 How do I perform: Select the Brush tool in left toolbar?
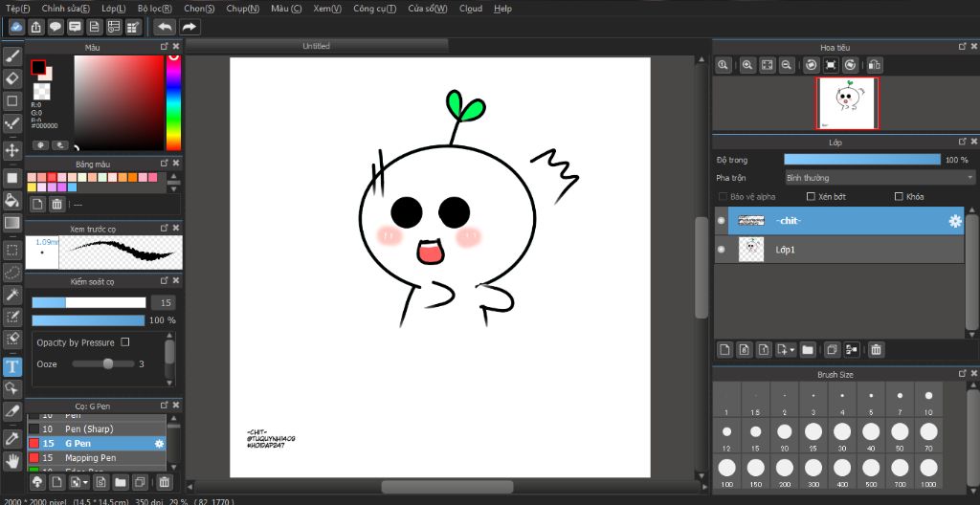(x=12, y=56)
